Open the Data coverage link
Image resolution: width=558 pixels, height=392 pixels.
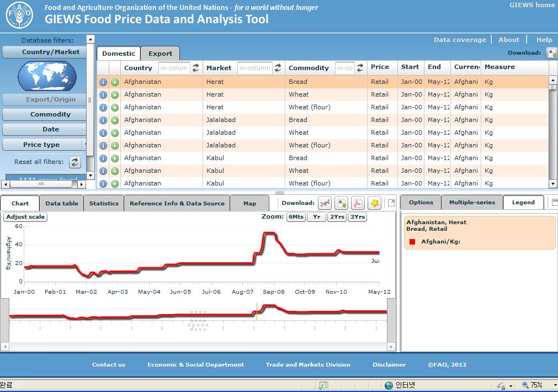pos(460,40)
